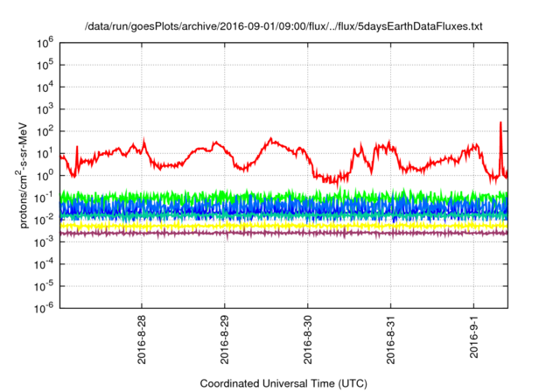Viewport: 560px width, 392px height.
Task: Click the Coordinated Universal Time (UTC) axis label
Action: pyautogui.click(x=283, y=383)
